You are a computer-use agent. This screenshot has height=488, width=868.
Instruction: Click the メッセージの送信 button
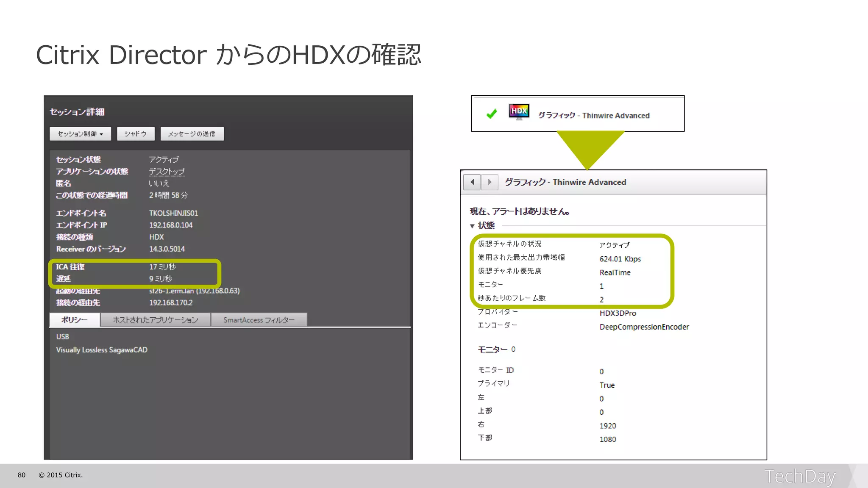(x=192, y=134)
